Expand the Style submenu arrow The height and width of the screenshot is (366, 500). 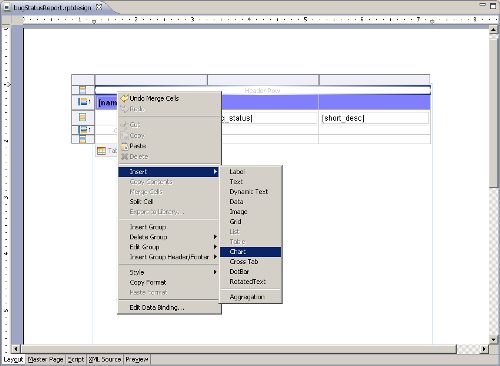tap(215, 272)
